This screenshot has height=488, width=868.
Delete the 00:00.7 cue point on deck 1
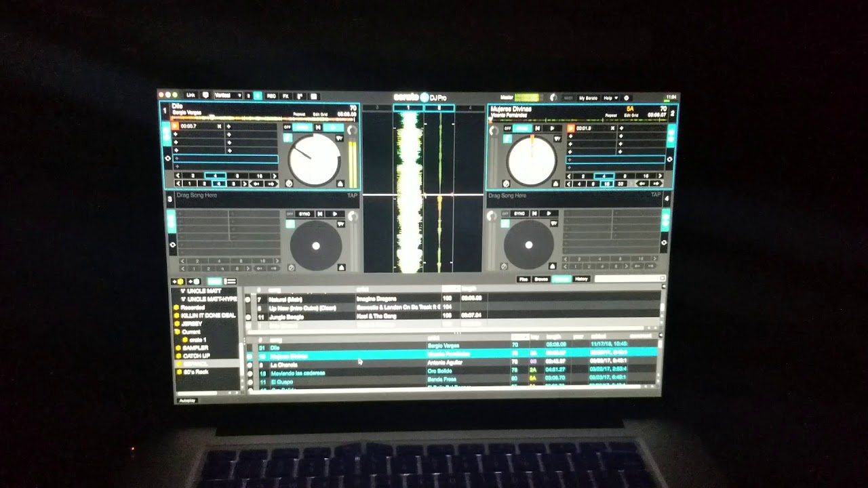[x=219, y=126]
